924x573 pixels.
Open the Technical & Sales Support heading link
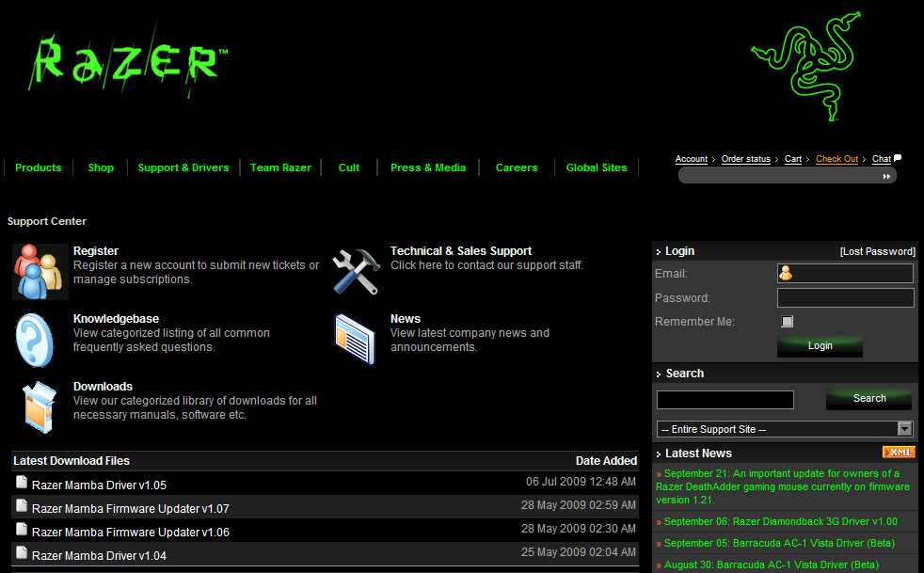click(x=461, y=251)
